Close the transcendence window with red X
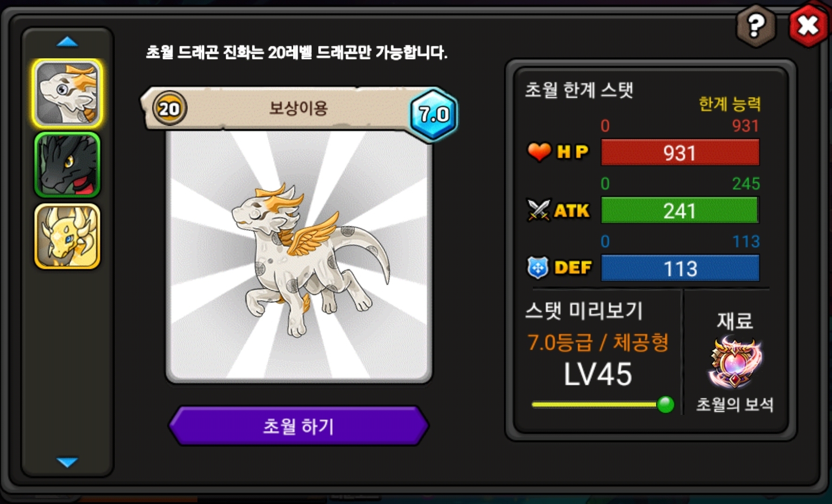 808,25
